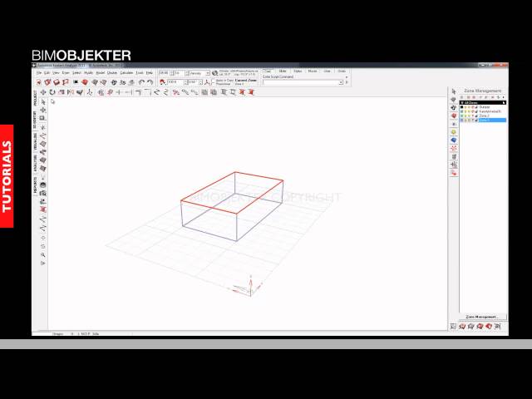Viewport: 532px width, 399px height.
Task: Switch to the ANALYSIS side tab
Action: point(35,164)
